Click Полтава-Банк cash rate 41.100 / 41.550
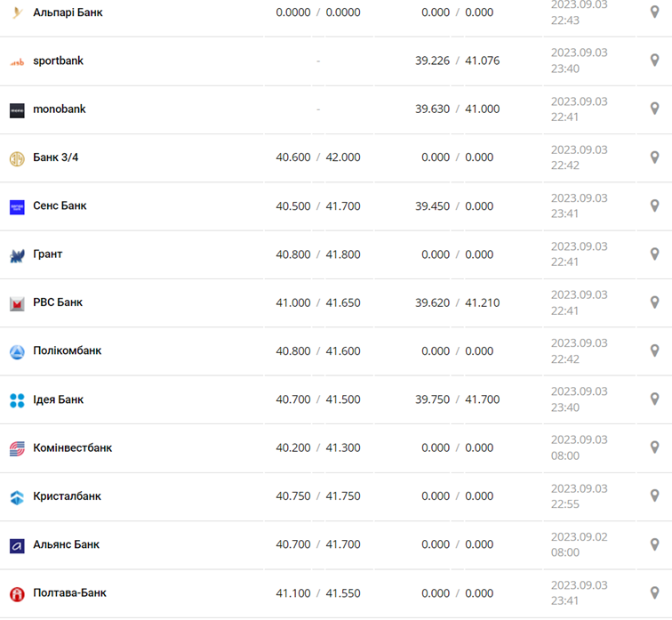Viewport: 672px width, 620px height. pos(318,592)
